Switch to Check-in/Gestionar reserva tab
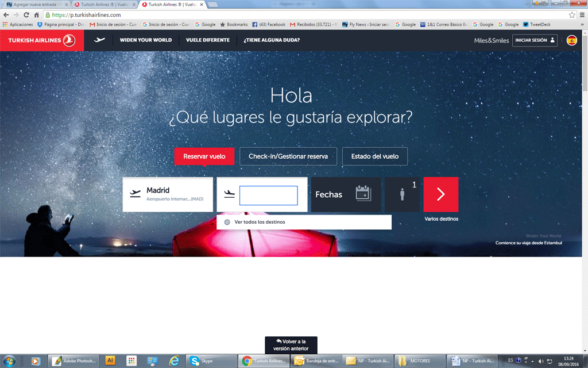The image size is (588, 368). [288, 156]
